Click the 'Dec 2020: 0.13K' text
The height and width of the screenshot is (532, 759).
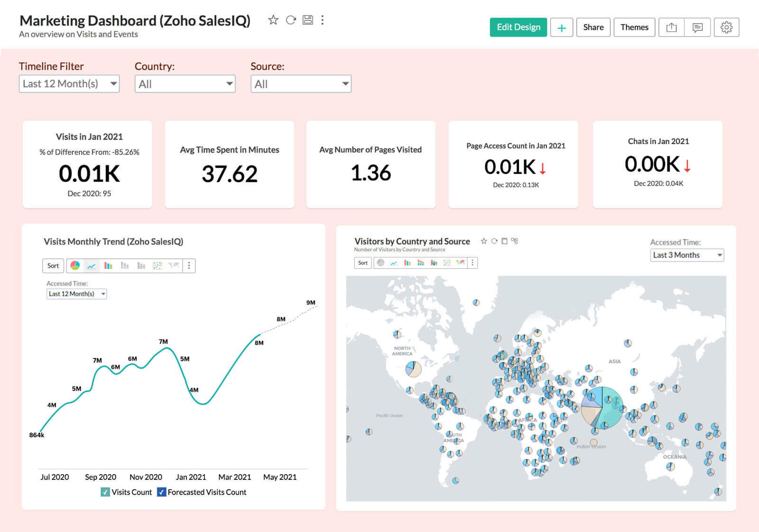[516, 185]
